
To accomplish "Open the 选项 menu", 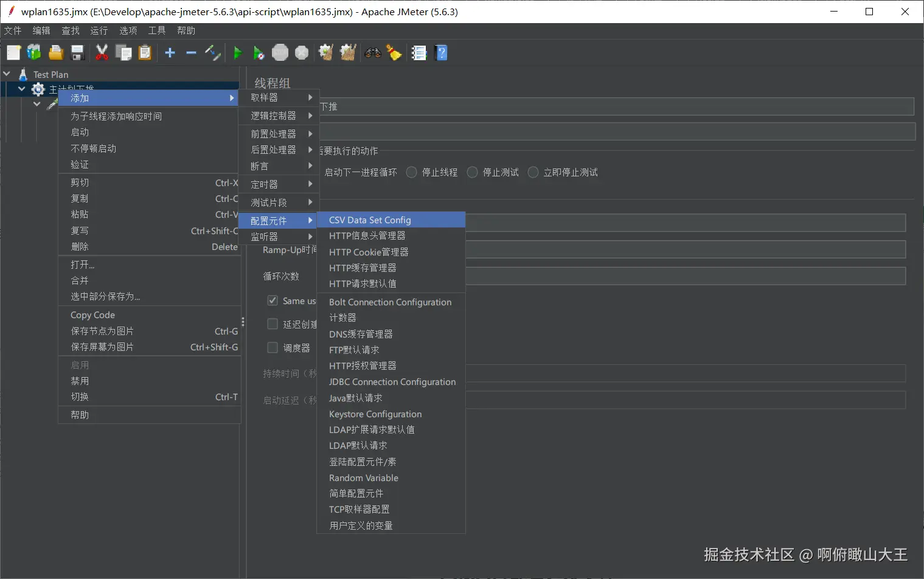I will pyautogui.click(x=128, y=30).
